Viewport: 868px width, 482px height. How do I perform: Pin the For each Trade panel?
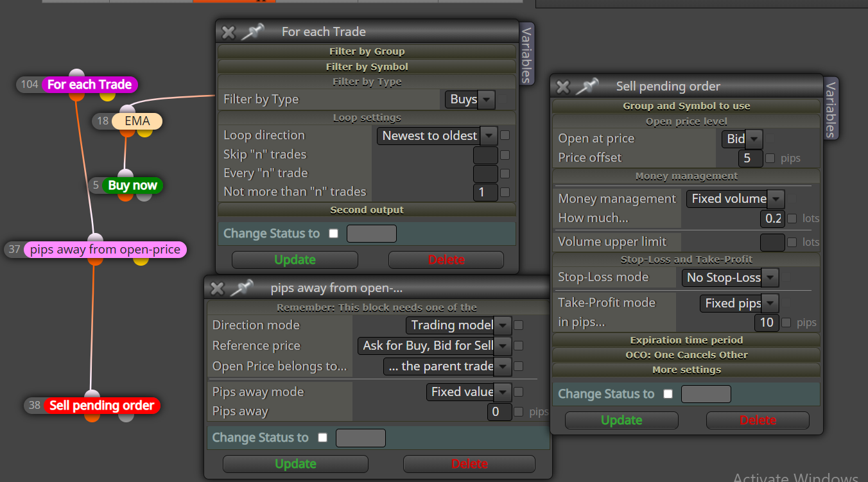(x=253, y=31)
